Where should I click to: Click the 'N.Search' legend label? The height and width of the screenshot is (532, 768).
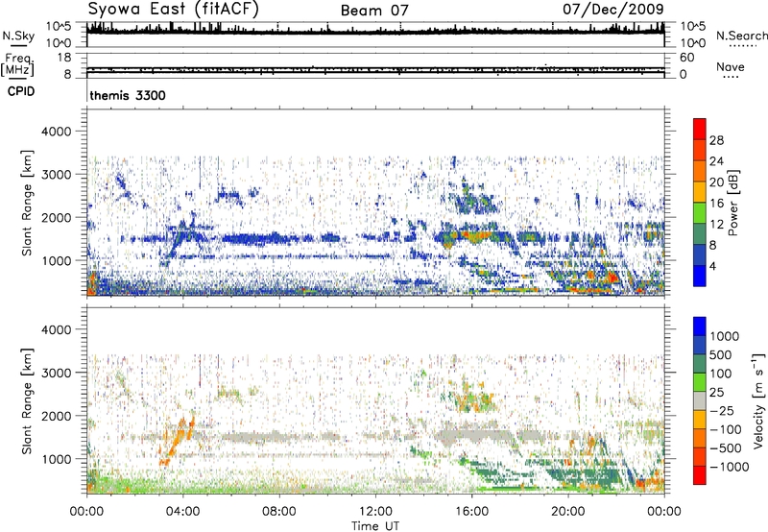tap(742, 36)
